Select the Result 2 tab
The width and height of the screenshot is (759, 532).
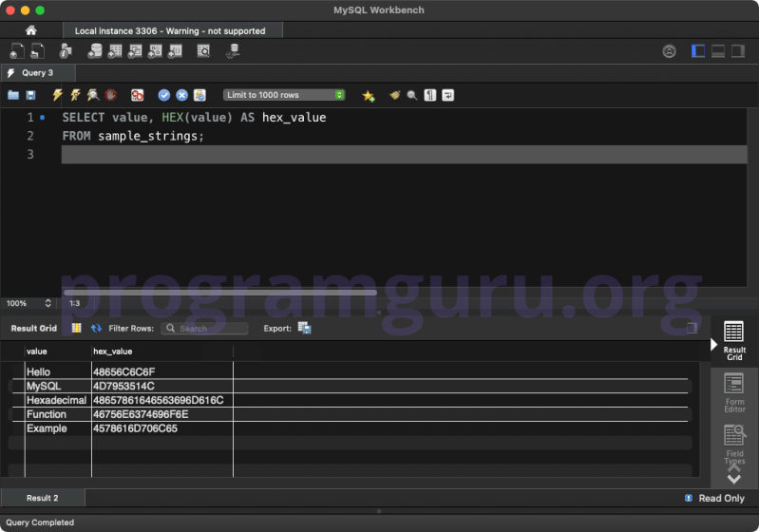43,498
